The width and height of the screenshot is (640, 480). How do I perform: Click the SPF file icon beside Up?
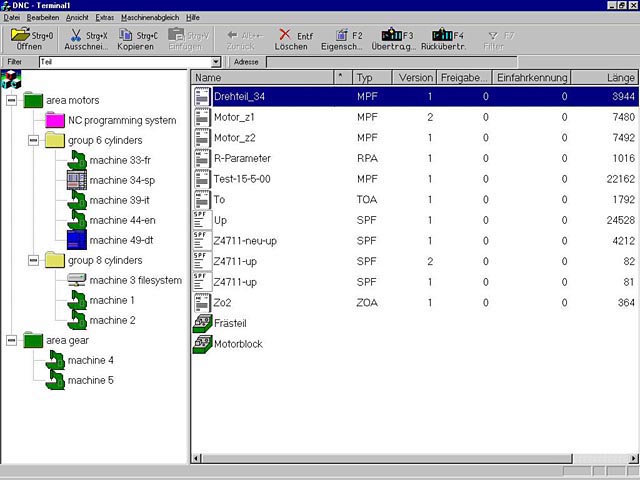pyautogui.click(x=202, y=220)
